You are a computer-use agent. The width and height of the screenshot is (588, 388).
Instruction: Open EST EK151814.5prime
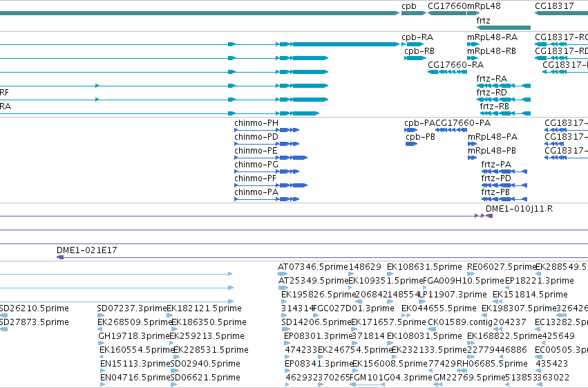[x=497, y=302]
